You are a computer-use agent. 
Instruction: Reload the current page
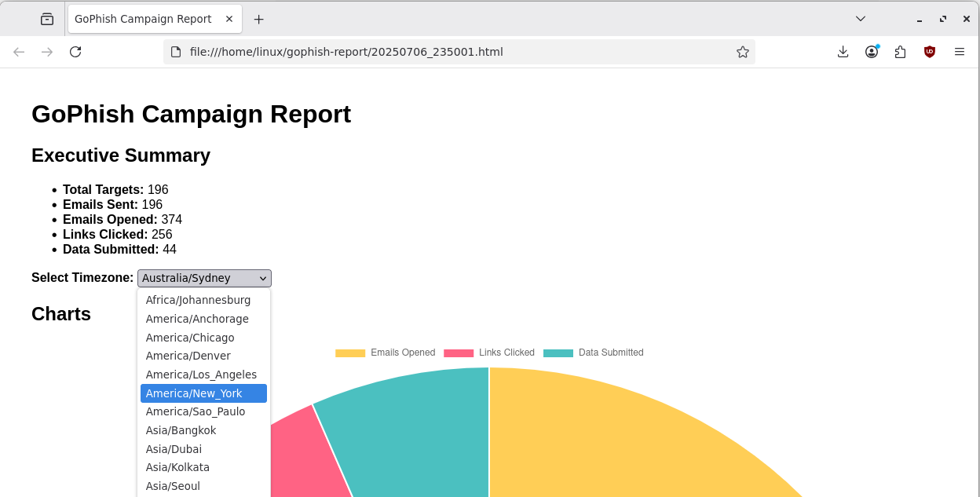pos(75,52)
